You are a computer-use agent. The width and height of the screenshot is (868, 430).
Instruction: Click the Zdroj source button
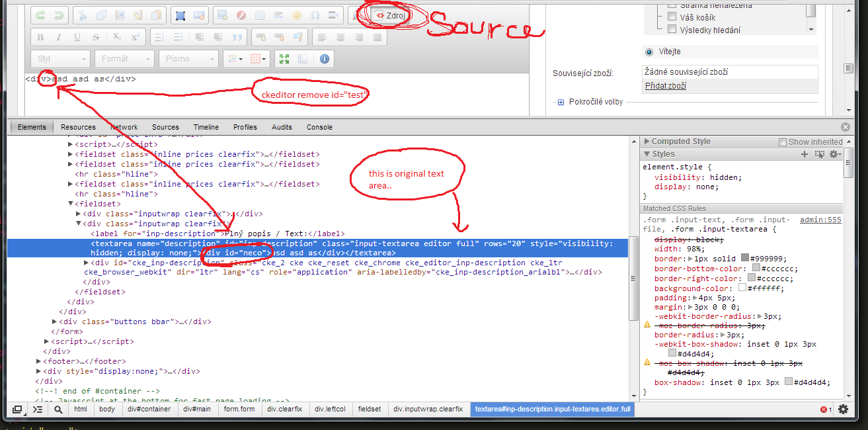click(x=391, y=15)
